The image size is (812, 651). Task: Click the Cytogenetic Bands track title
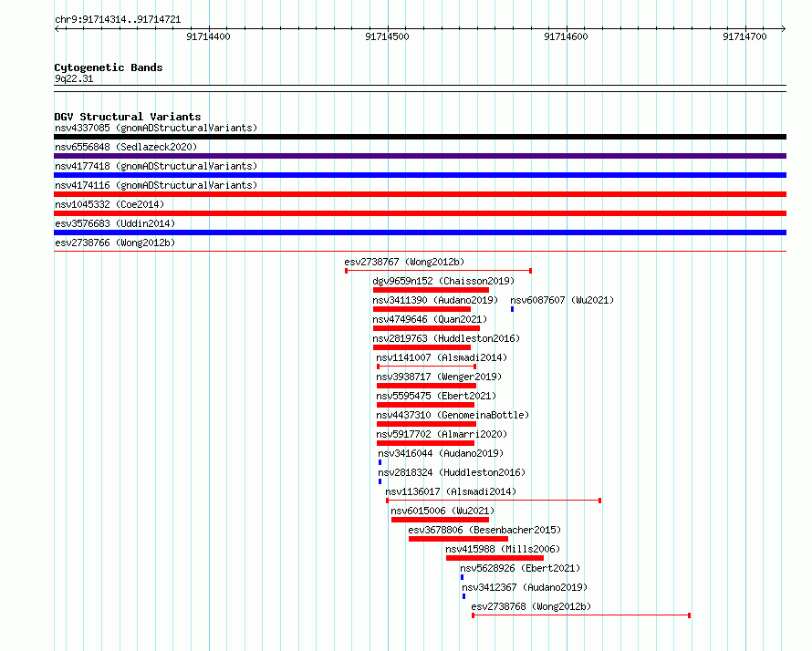coord(109,67)
